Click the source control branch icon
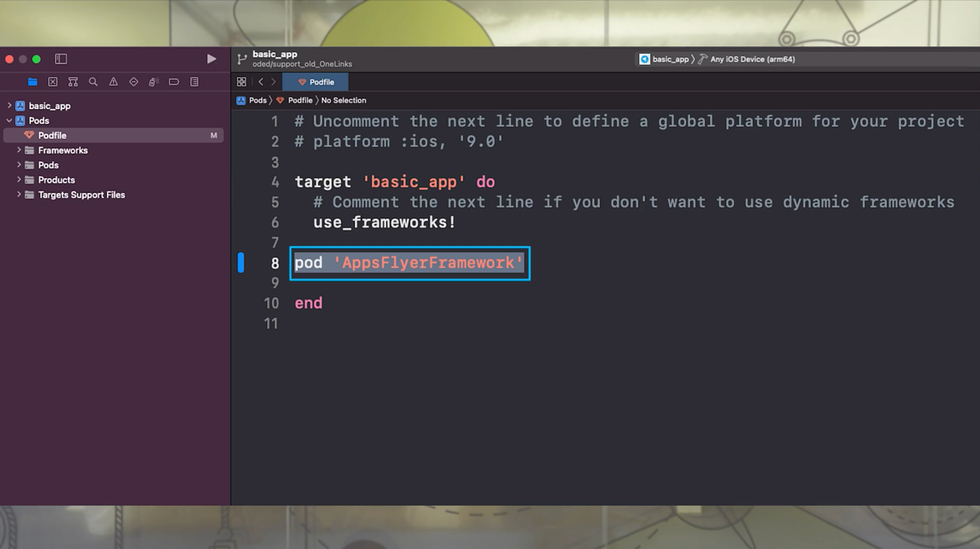 pyautogui.click(x=242, y=59)
